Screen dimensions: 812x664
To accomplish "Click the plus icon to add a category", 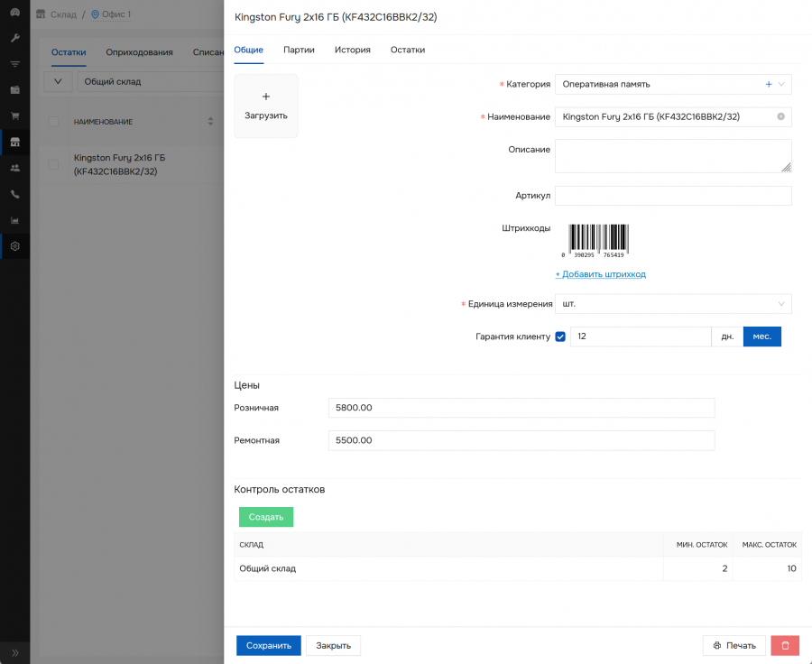I will [769, 85].
